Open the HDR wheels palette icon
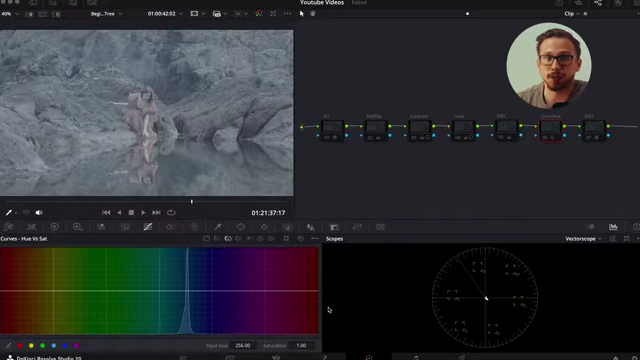Viewport: 640px width, 360px height. [77, 227]
